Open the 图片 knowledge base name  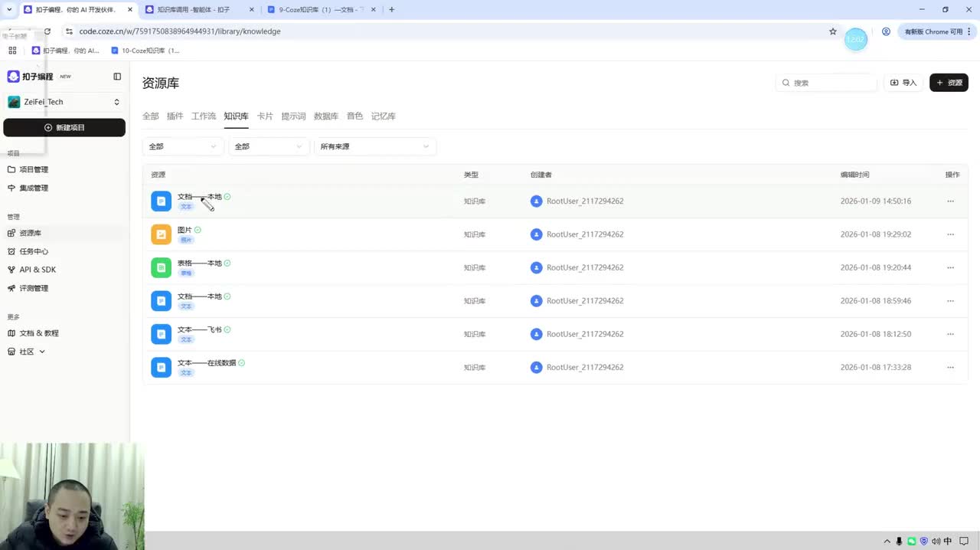tap(185, 230)
